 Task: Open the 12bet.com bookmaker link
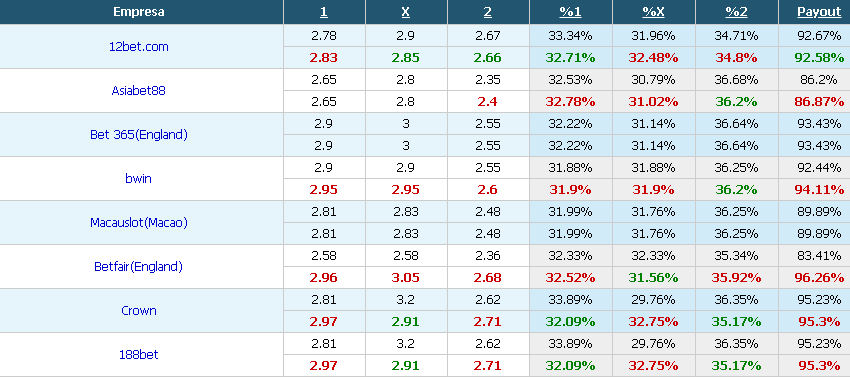click(x=139, y=47)
